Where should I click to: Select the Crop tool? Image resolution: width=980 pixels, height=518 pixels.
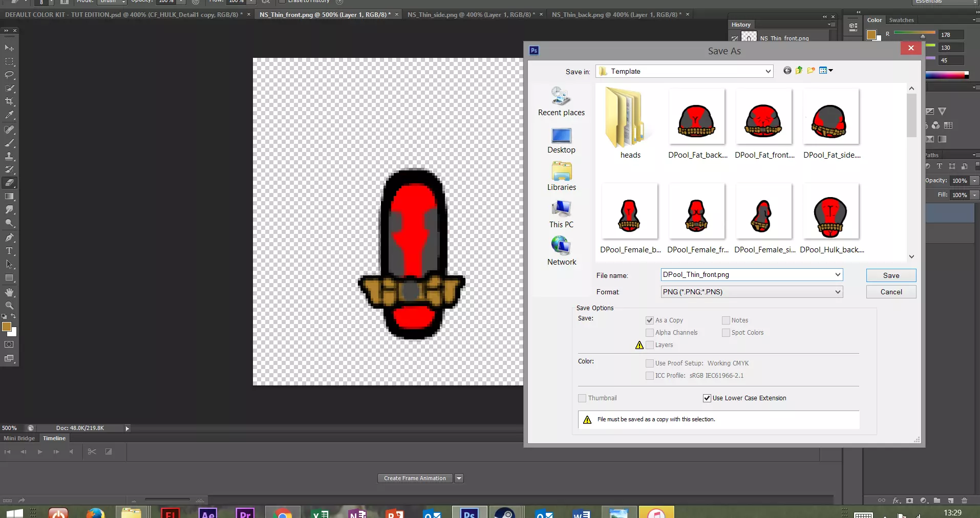click(9, 101)
